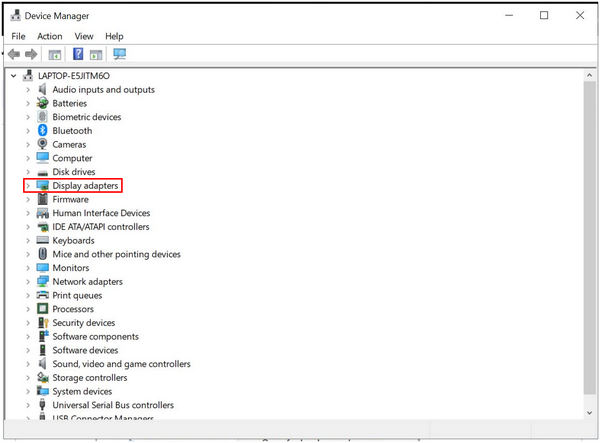
Task: Expand Sound, video and game controllers
Action: coord(28,365)
